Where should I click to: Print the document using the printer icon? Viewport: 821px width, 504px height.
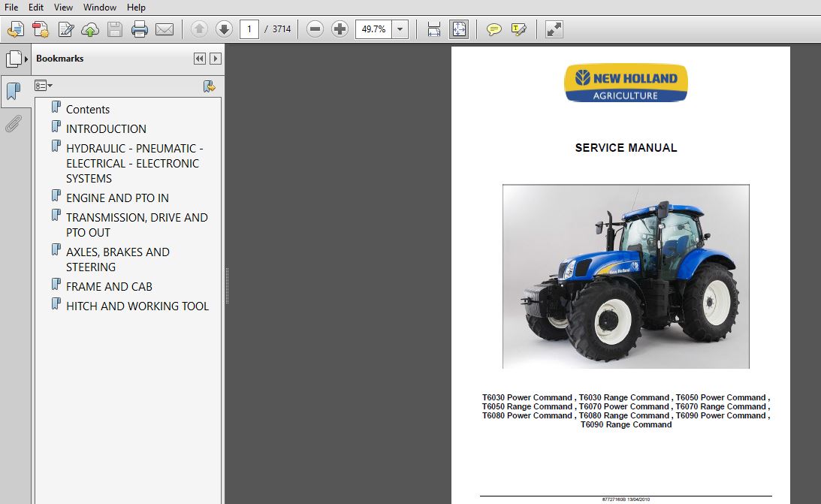[139, 29]
